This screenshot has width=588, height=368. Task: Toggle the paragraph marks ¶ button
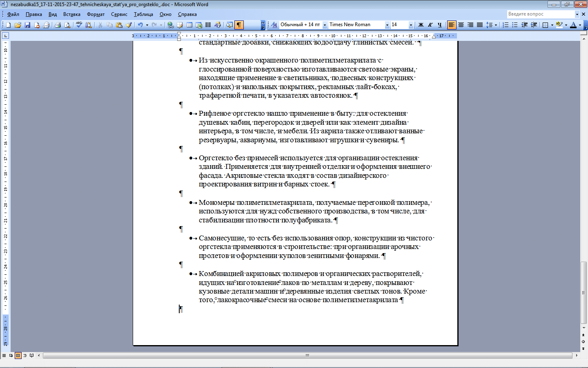[239, 25]
